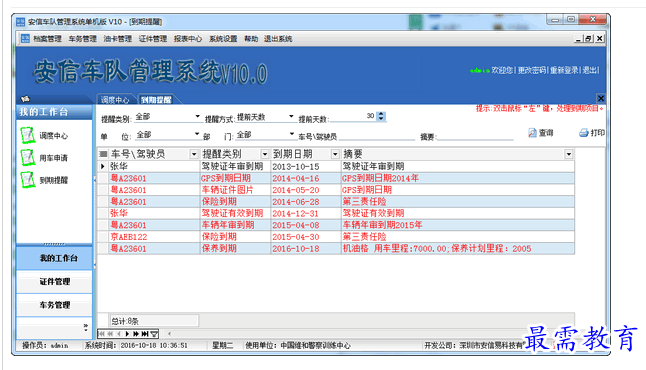This screenshot has width=646, height=370.
Task: Open filter dropdown on 提醒类别 column
Action: (x=264, y=154)
